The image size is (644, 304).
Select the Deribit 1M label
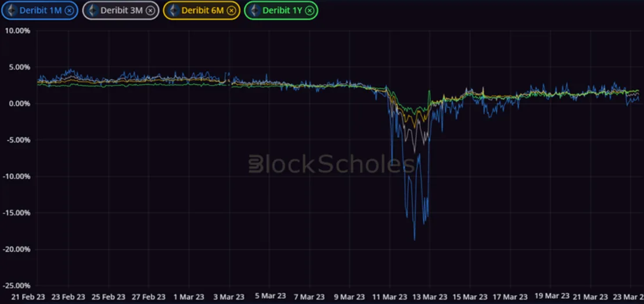[x=40, y=10]
